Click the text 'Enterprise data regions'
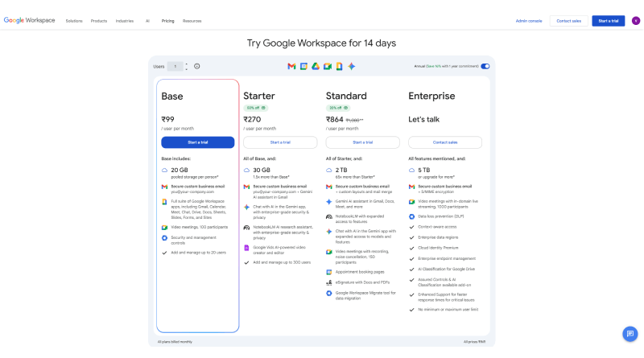The height and width of the screenshot is (358, 644). click(x=438, y=237)
